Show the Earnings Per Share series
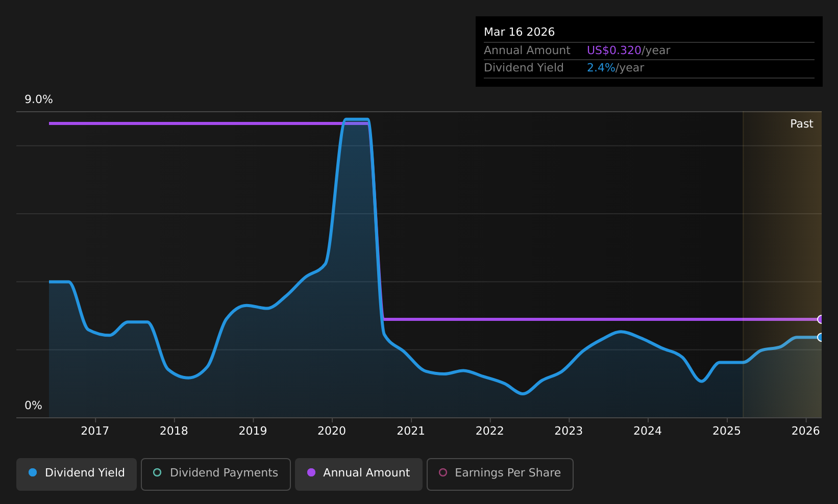The image size is (838, 504). [x=500, y=474]
